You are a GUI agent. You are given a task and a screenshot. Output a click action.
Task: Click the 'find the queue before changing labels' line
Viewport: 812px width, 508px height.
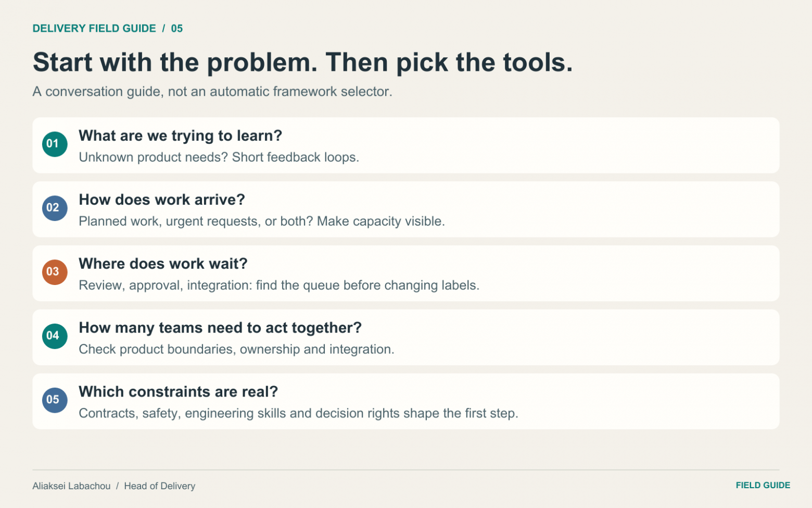(x=279, y=286)
